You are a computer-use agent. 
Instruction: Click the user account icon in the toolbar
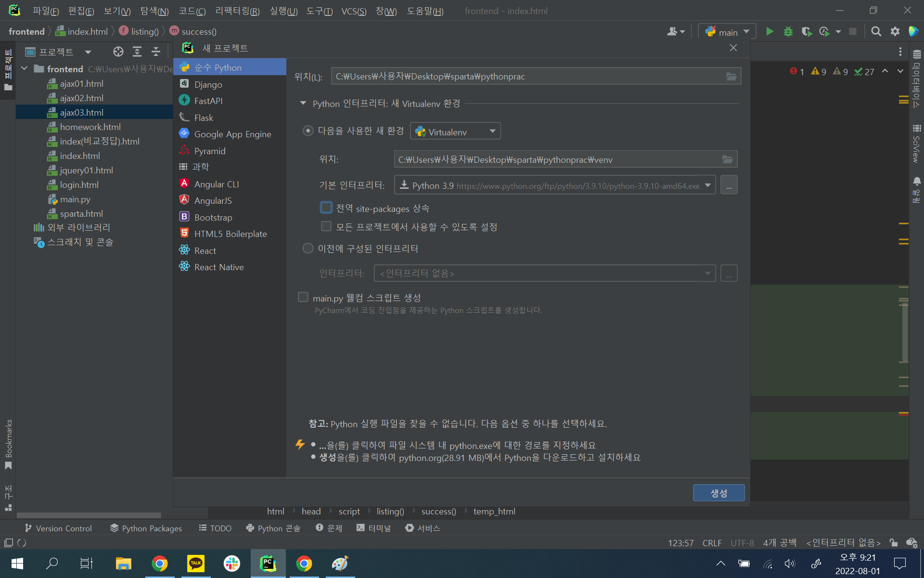676,32
